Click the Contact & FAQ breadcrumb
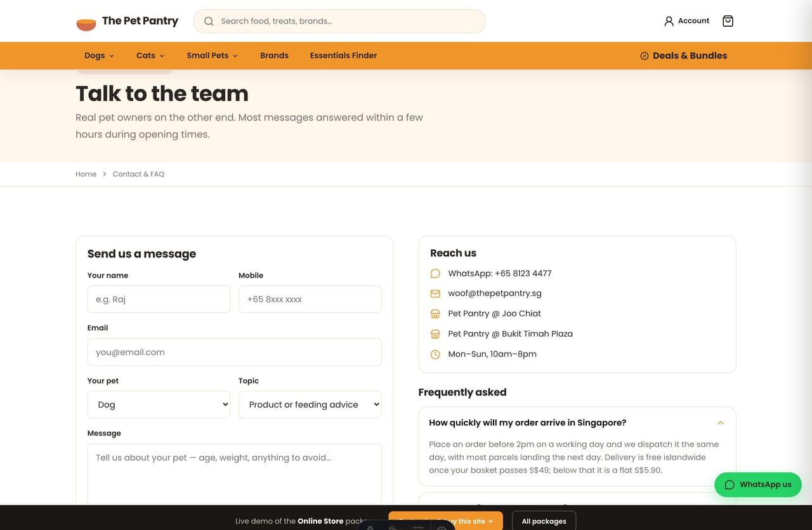812x530 pixels. point(138,174)
